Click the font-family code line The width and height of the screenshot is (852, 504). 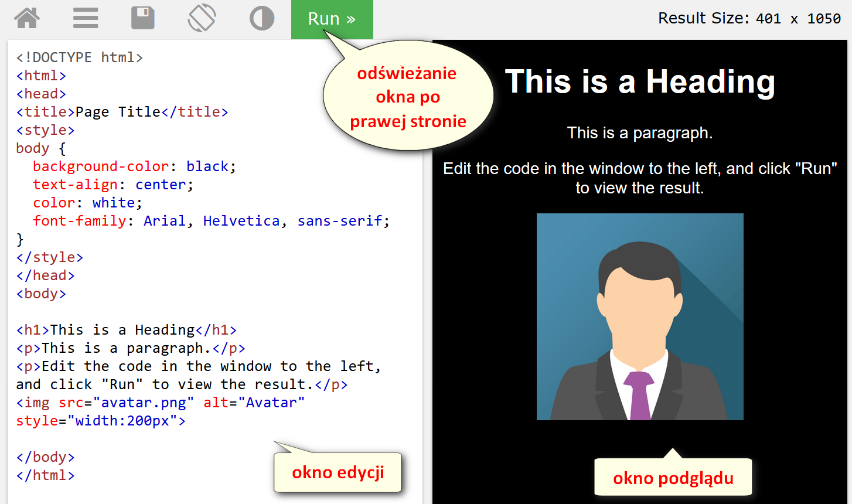coord(211,220)
